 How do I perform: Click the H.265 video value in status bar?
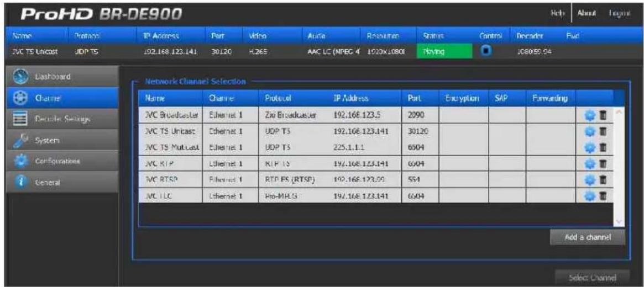tap(258, 53)
